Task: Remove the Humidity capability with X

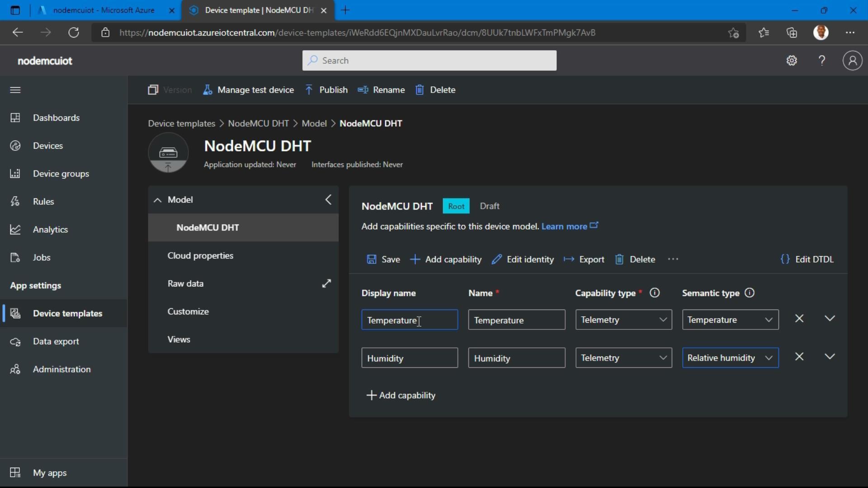Action: [799, 357]
